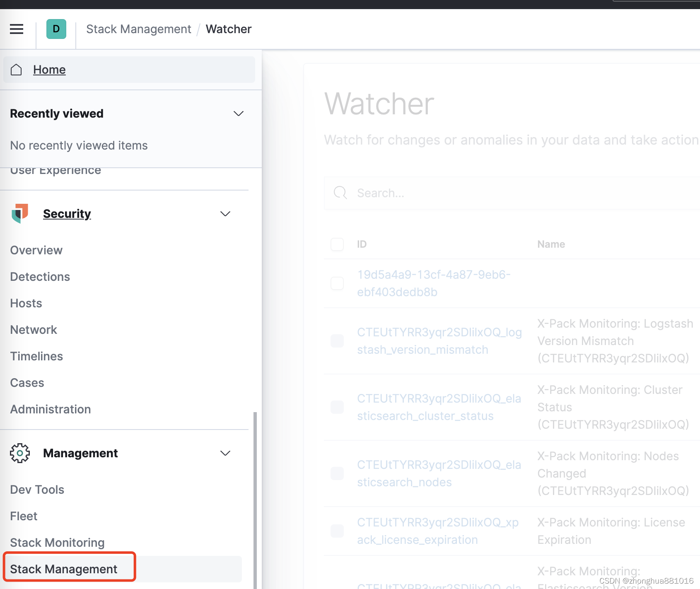Click the Watcher page title

point(379,104)
